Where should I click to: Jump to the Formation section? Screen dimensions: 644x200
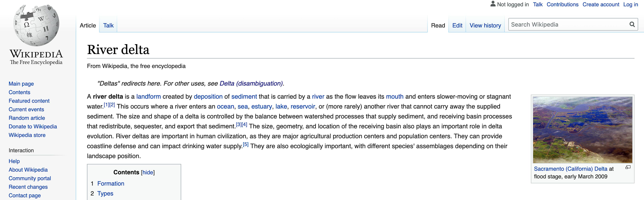111,184
